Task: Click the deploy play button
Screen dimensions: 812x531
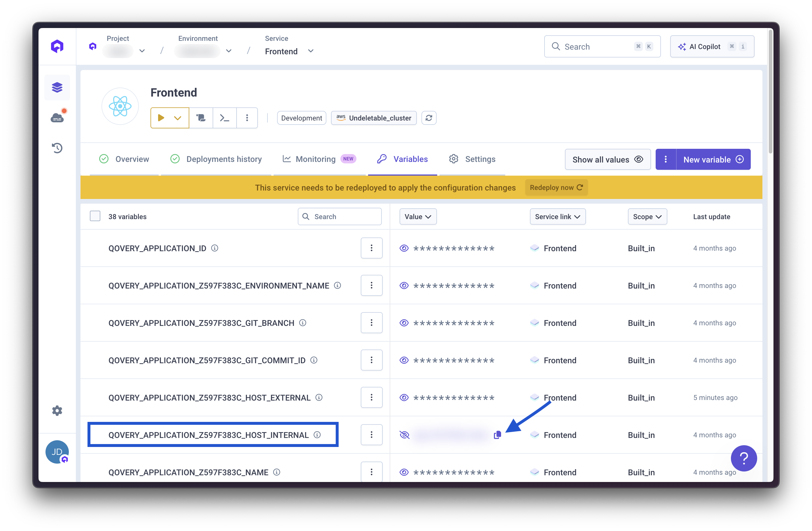Action: tap(161, 118)
